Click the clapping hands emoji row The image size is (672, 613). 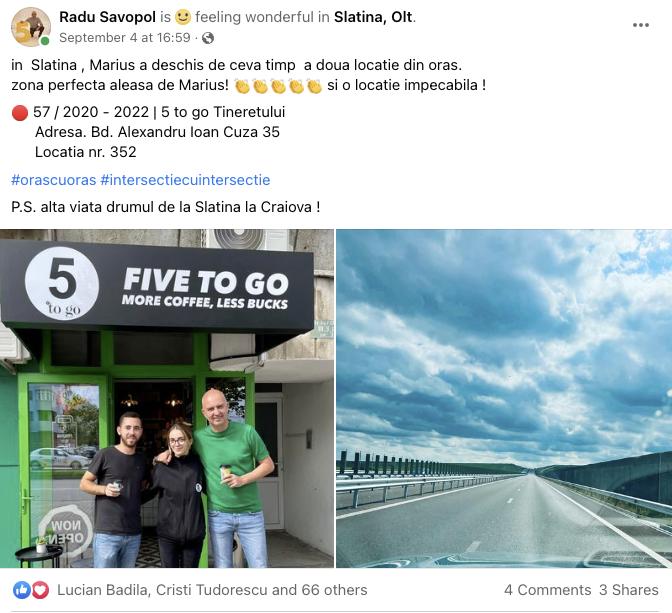point(278,86)
